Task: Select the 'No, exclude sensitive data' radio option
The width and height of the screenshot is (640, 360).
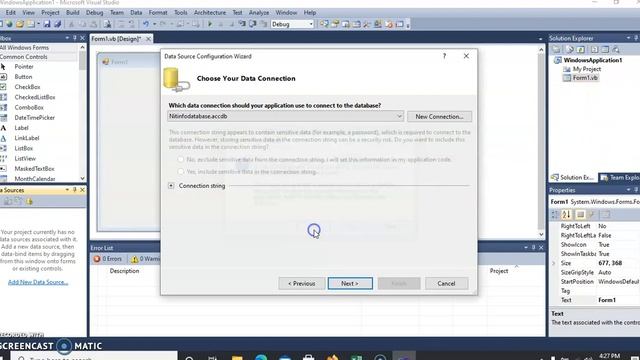Action: (x=180, y=159)
